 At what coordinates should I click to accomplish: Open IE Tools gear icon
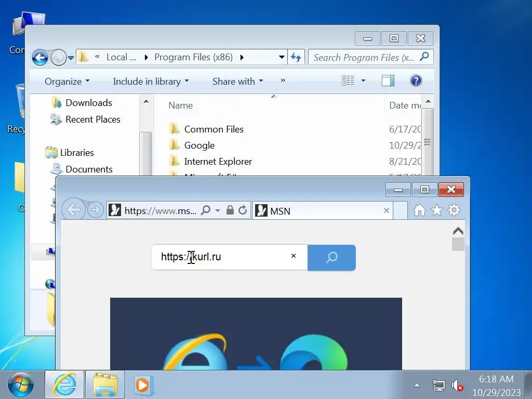[454, 210]
